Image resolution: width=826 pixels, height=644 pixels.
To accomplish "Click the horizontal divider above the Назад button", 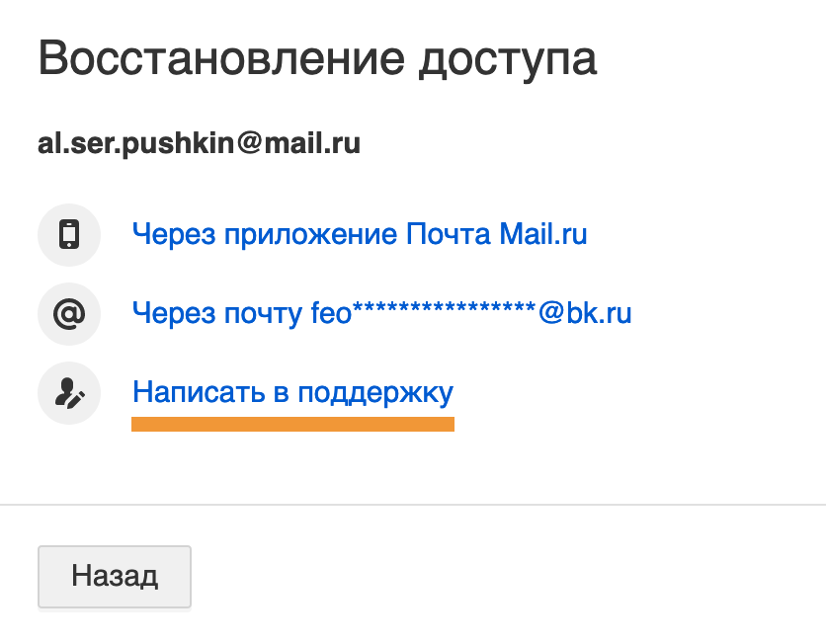I will tap(413, 505).
